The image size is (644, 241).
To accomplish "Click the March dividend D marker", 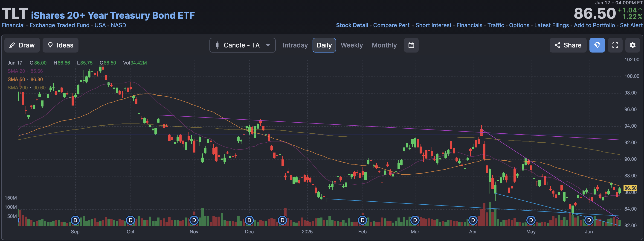I will coord(415,220).
